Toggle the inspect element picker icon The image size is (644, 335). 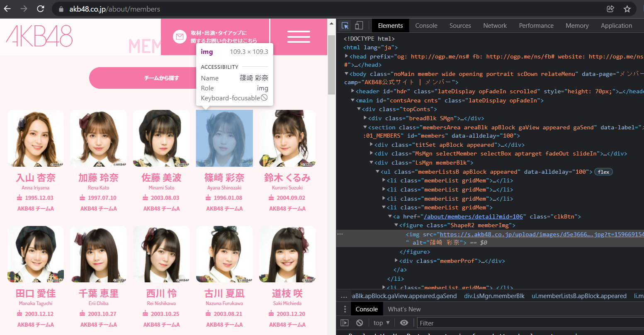[345, 26]
